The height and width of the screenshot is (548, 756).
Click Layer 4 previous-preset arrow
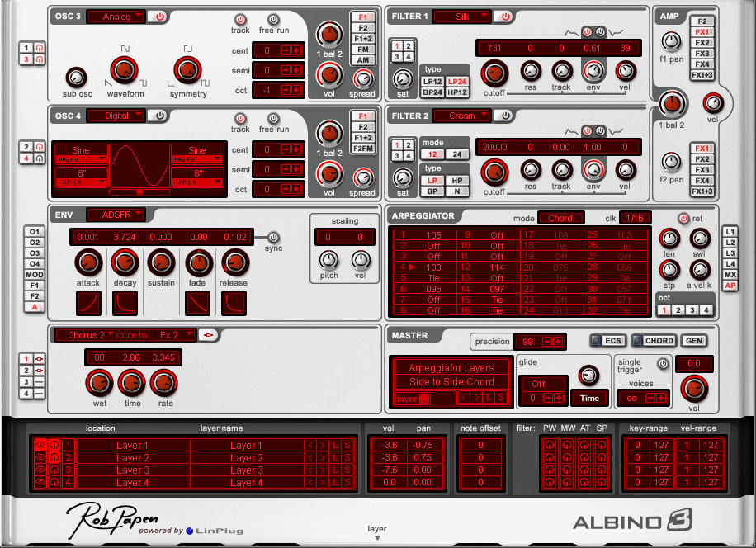[310, 482]
